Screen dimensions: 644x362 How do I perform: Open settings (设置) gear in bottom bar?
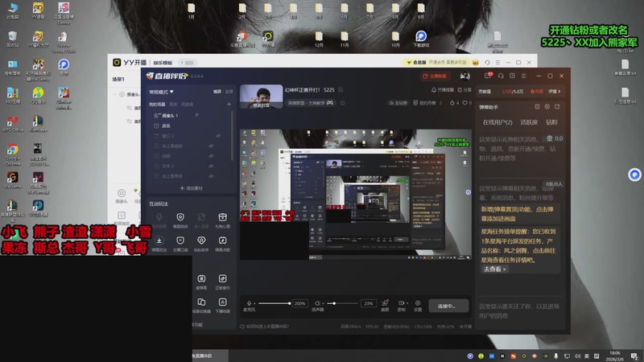click(x=418, y=302)
